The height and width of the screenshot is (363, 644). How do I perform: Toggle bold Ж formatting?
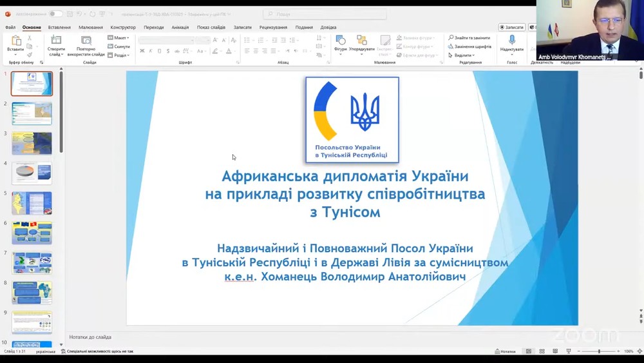coord(142,51)
